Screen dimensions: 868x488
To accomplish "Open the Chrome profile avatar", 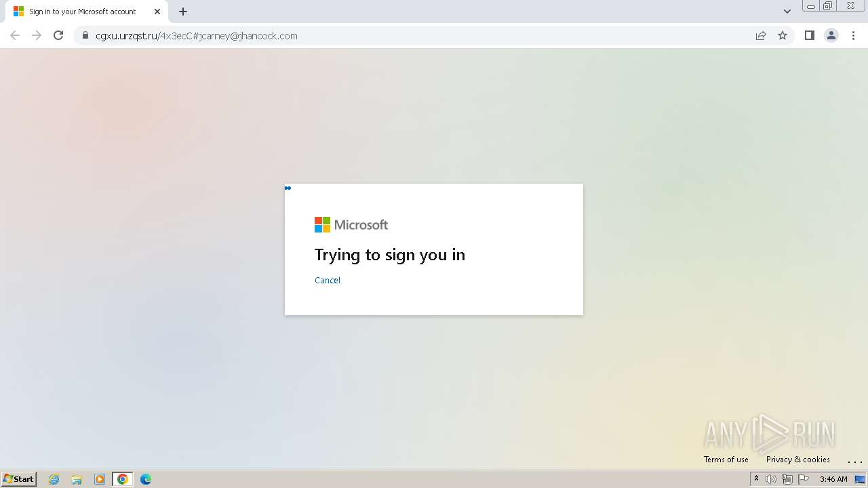I will click(831, 35).
